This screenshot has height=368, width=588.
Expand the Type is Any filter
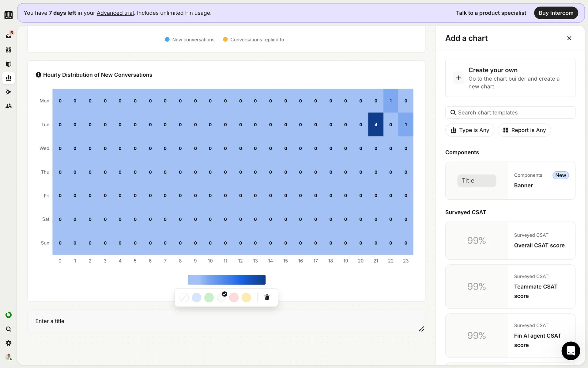pos(470,130)
